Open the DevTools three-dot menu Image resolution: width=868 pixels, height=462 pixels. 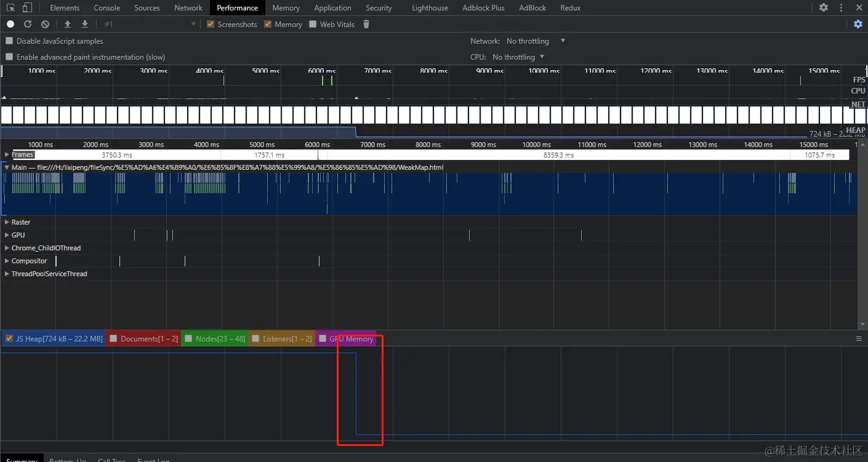842,8
